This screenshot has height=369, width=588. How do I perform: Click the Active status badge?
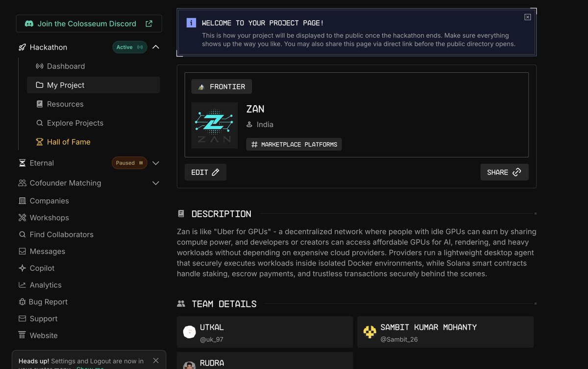tap(130, 47)
